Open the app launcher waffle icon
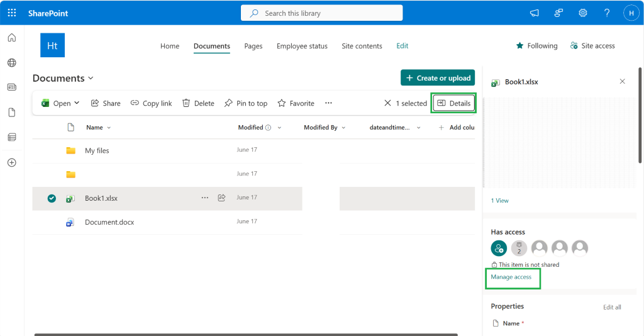Image resolution: width=644 pixels, height=336 pixels. 12,13
